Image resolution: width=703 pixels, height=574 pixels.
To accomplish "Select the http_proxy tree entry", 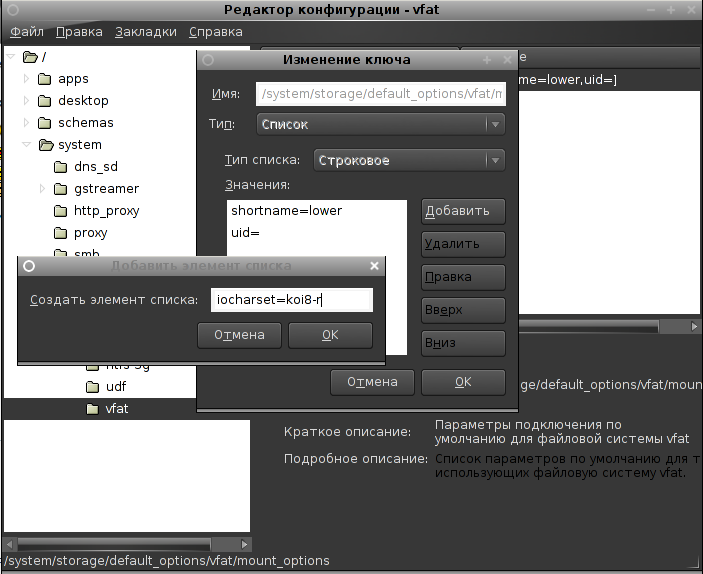I will point(107,210).
